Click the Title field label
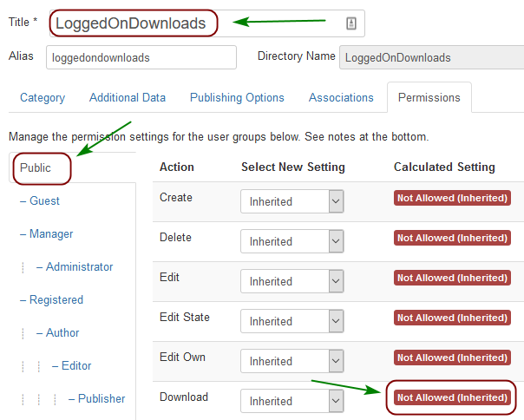The height and width of the screenshot is (420, 524). pyautogui.click(x=23, y=22)
